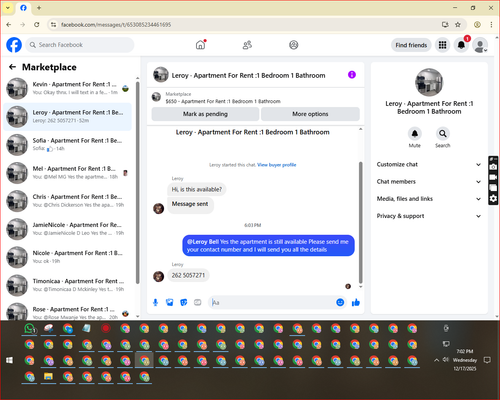This screenshot has height=400, width=500.
Task: View site information icon in address bar
Action: tap(53, 25)
